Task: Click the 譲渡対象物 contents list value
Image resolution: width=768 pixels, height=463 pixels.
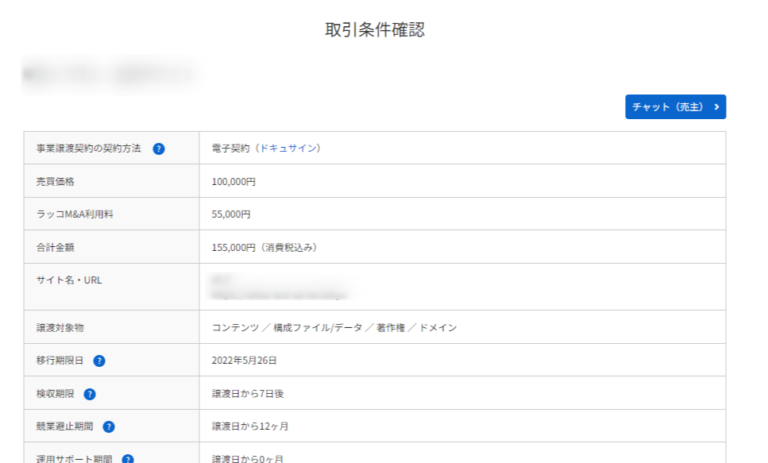Action: [334, 327]
